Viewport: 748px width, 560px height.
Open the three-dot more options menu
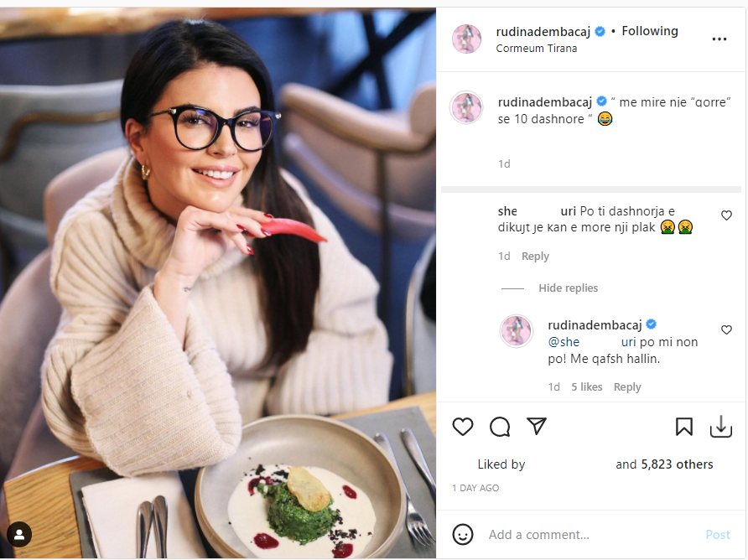click(x=719, y=39)
